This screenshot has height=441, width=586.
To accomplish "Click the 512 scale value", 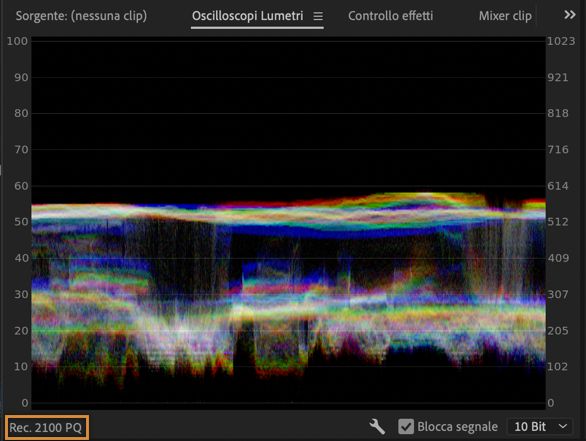I will point(558,222).
